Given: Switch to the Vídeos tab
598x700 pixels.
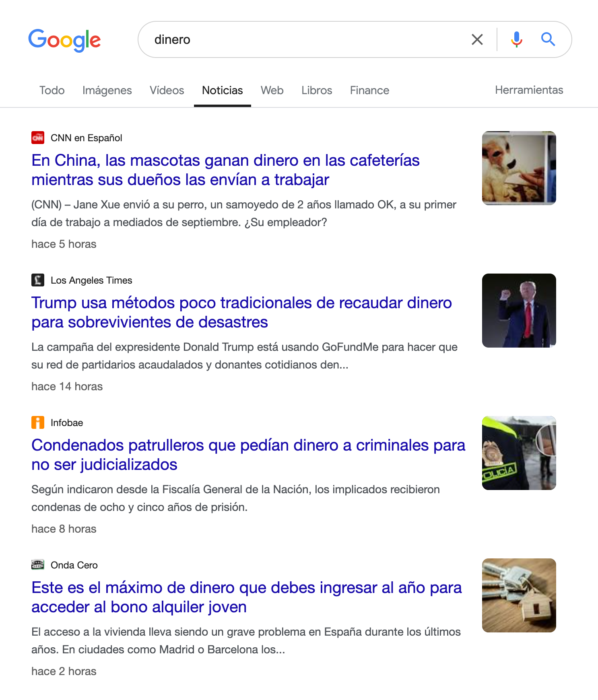Looking at the screenshot, I should 167,91.
